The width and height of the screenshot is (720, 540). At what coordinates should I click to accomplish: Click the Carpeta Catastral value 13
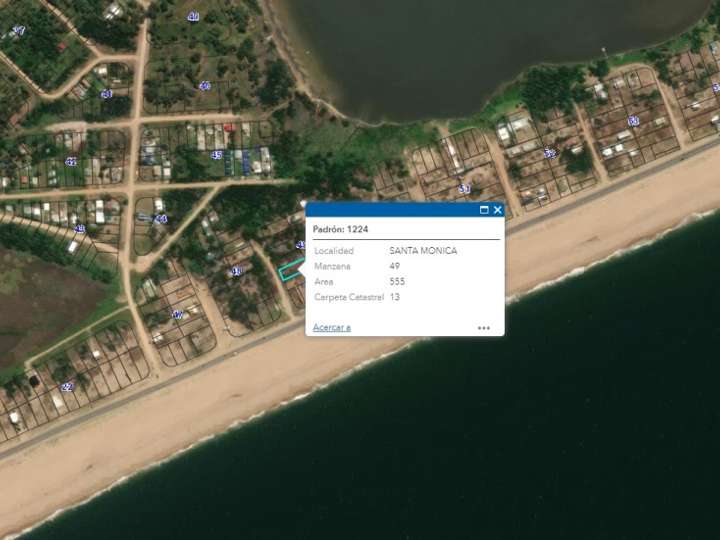coord(394,297)
